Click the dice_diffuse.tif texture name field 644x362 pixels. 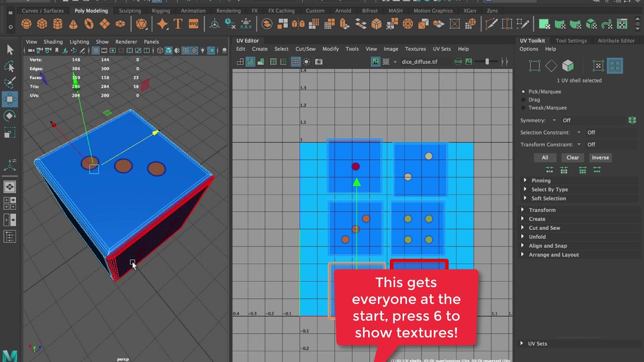point(420,62)
